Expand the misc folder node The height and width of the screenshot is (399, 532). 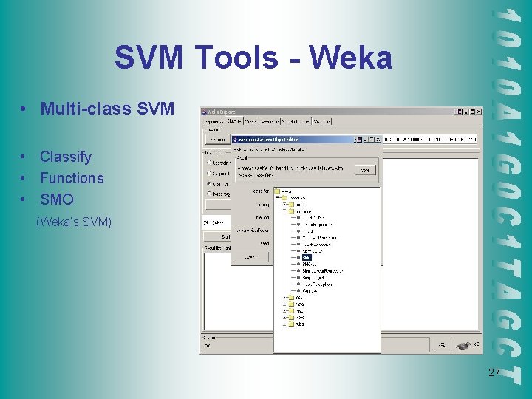coord(284,311)
